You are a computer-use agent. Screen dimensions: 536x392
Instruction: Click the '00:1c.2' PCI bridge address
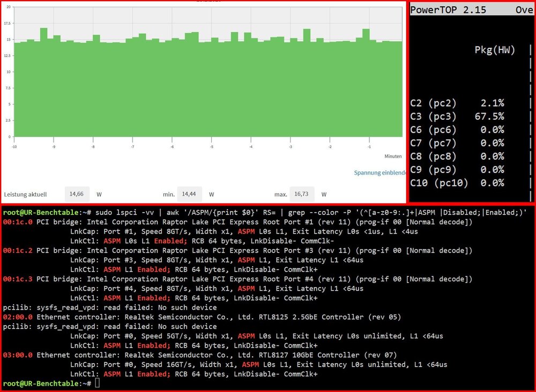click(x=18, y=250)
